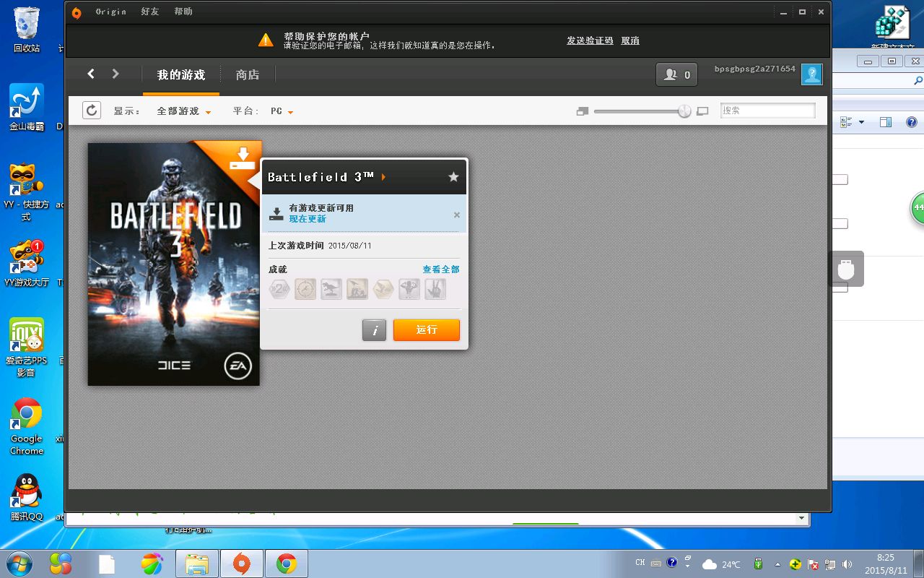Viewport: 924px width, 578px height.
Task: Click the download badge on the game cover
Action: [x=243, y=159]
